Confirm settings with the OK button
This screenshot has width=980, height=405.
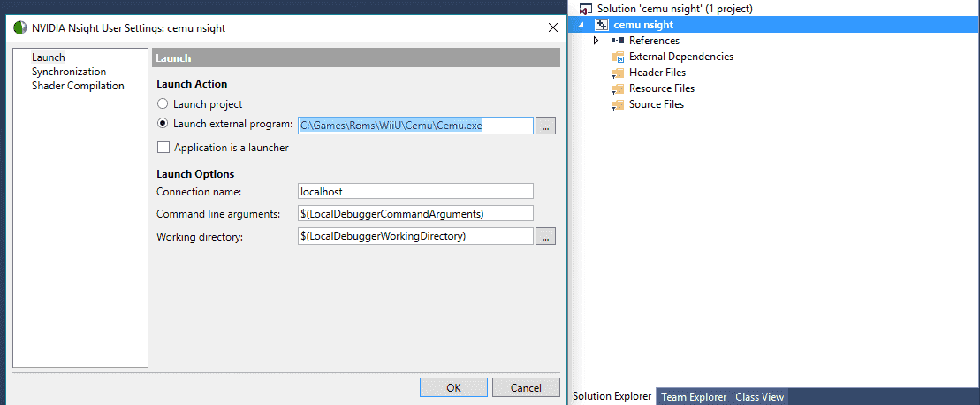click(453, 387)
